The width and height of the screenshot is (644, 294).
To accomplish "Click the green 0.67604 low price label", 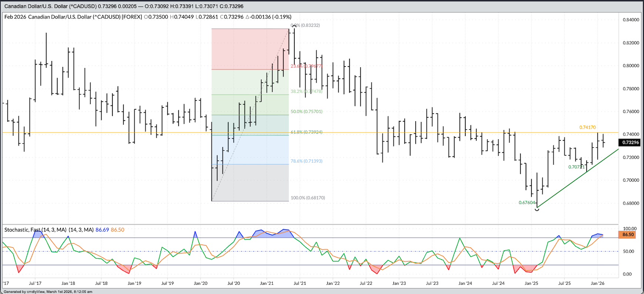I will 527,202.
